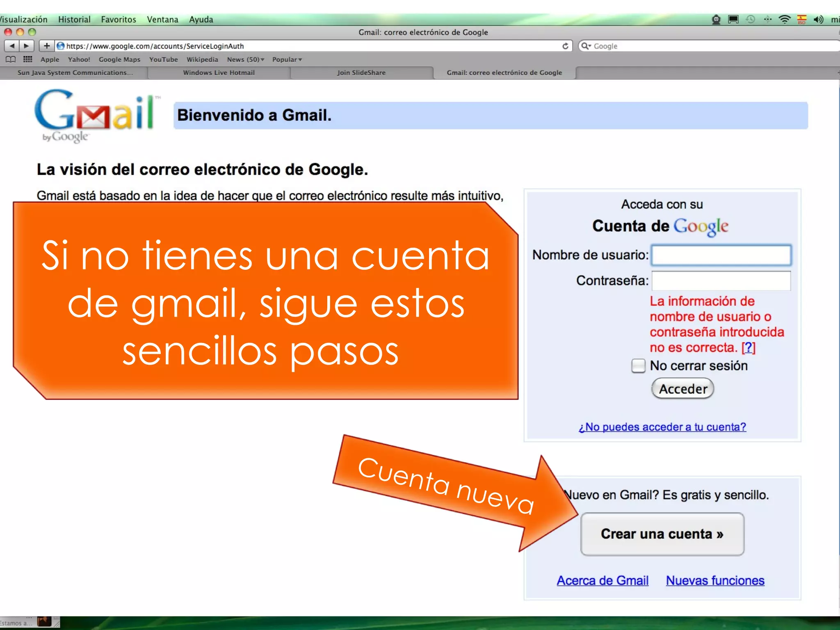The image size is (840, 630).
Task: Switch to the Windows Live Hotmail tab
Action: pos(219,73)
